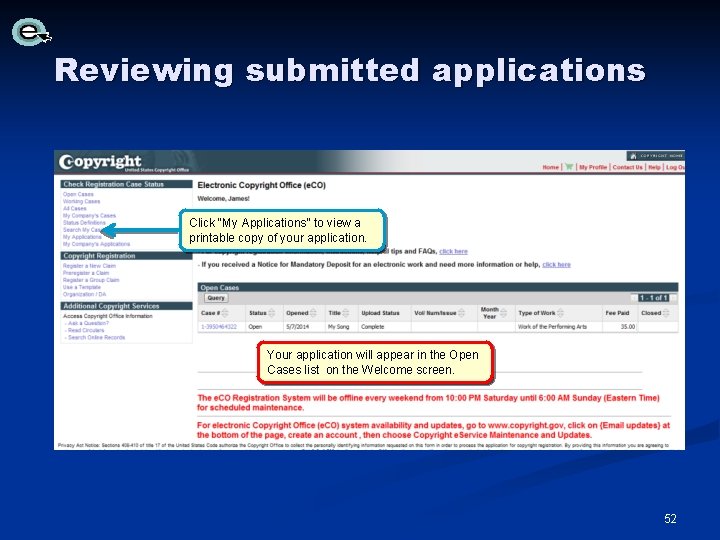Click Ask a Question? link

88,323
